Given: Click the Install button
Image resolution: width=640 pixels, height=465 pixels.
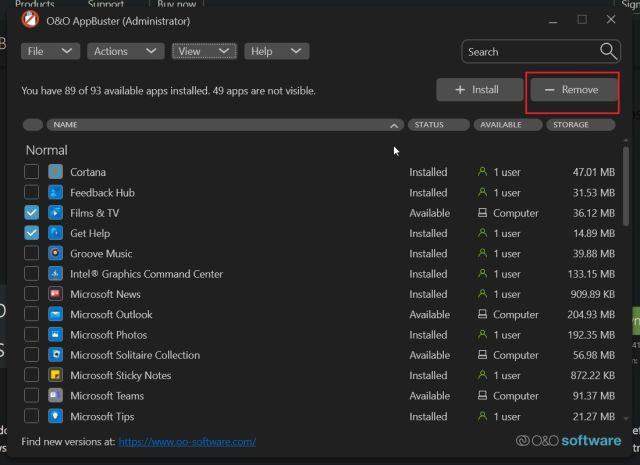Looking at the screenshot, I should pyautogui.click(x=480, y=90).
